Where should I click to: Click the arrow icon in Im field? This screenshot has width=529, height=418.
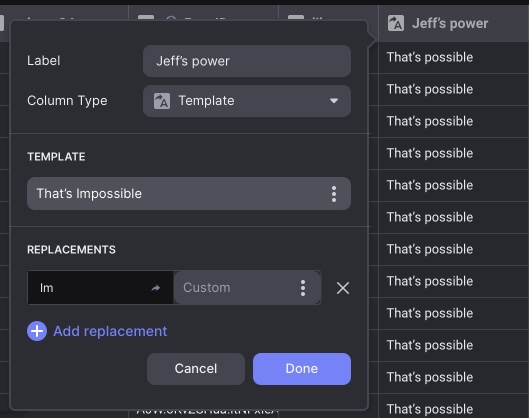tap(156, 288)
